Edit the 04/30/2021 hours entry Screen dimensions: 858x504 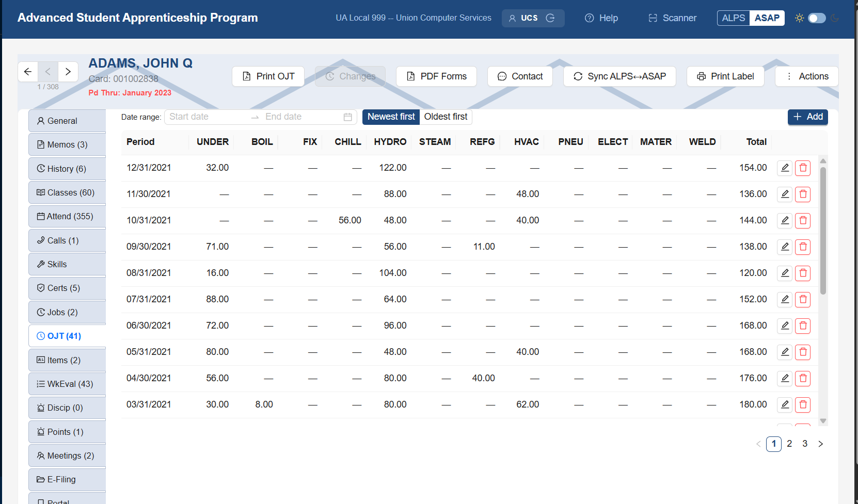pos(785,378)
